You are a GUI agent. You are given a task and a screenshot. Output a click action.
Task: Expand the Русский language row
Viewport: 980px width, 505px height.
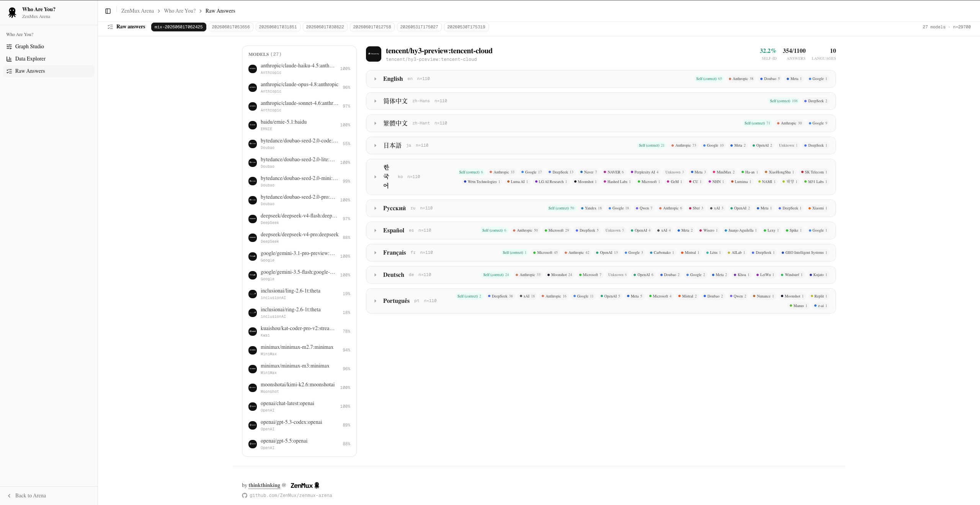[x=601, y=208]
